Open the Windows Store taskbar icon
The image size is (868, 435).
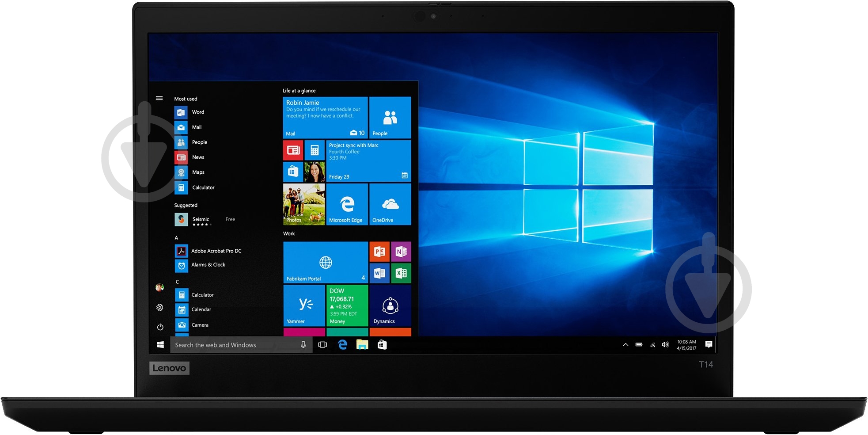pyautogui.click(x=382, y=345)
